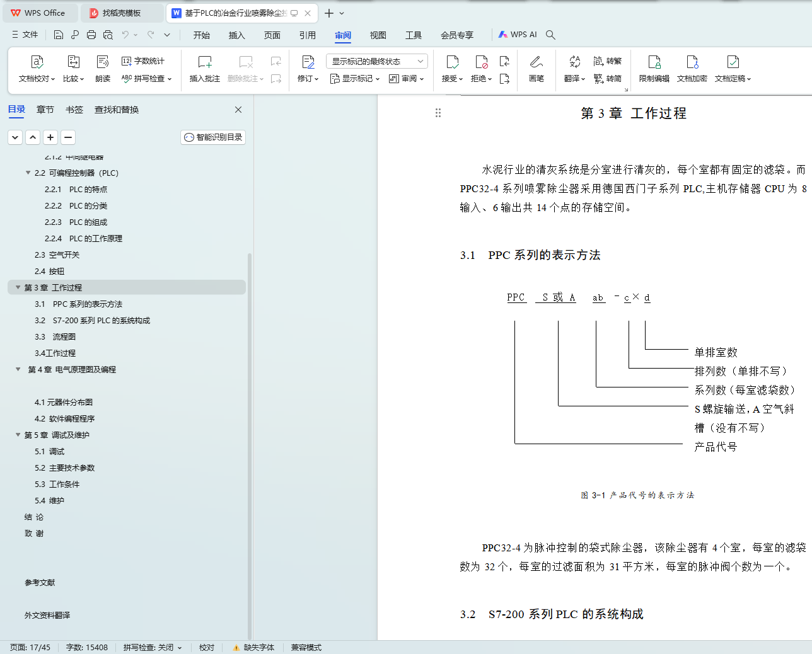
Task: Click the outline pane vertical scrollbar
Action: pyautogui.click(x=250, y=446)
